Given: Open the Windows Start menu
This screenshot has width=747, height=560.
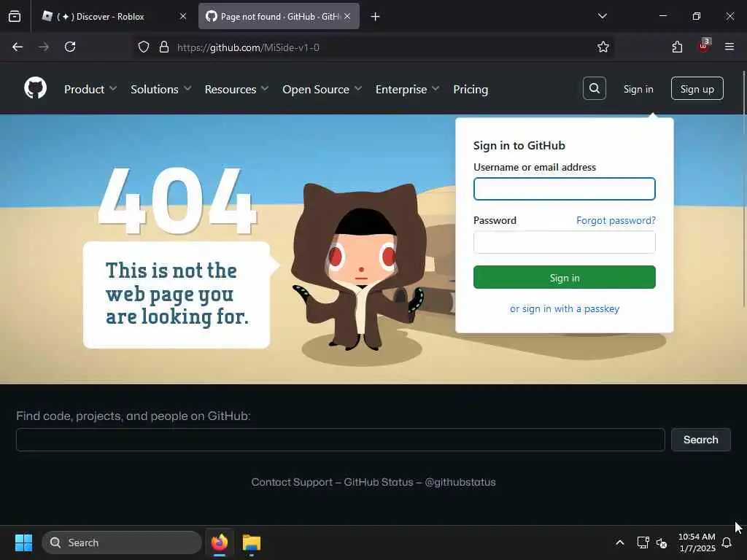Looking at the screenshot, I should pos(23,542).
